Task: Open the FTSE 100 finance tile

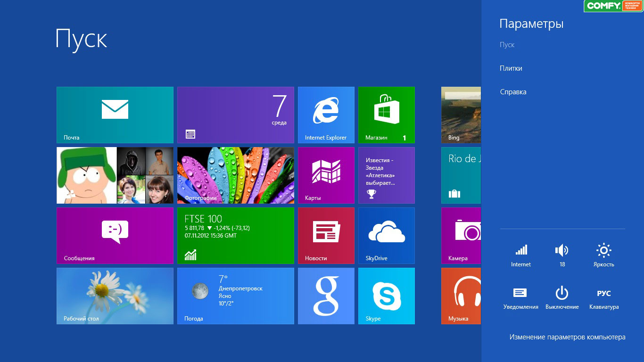Action: coord(236,236)
